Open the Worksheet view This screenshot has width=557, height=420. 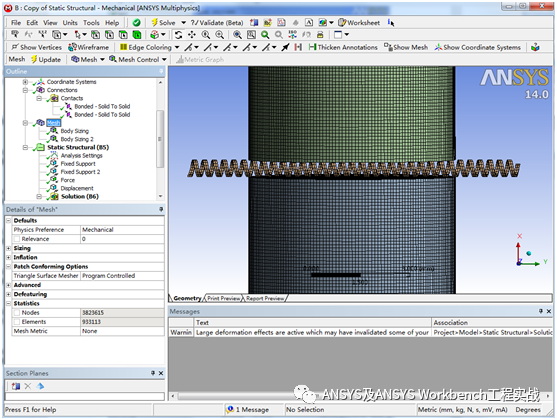359,23
